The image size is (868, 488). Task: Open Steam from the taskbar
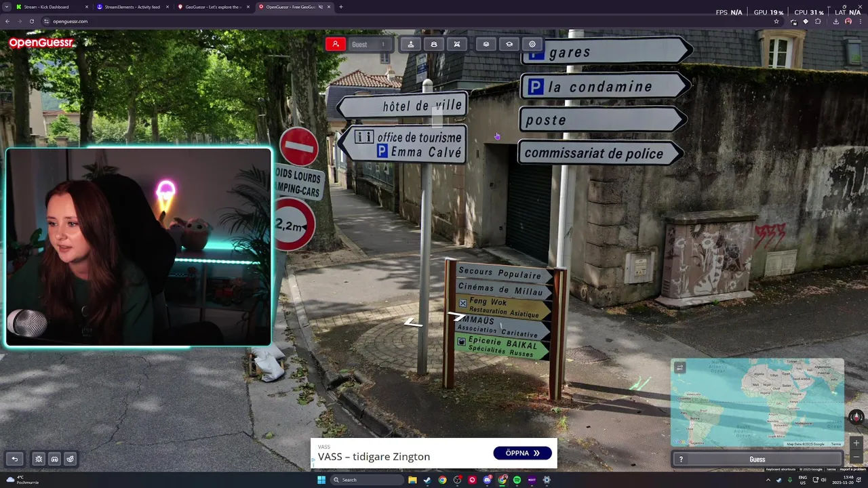(x=427, y=480)
